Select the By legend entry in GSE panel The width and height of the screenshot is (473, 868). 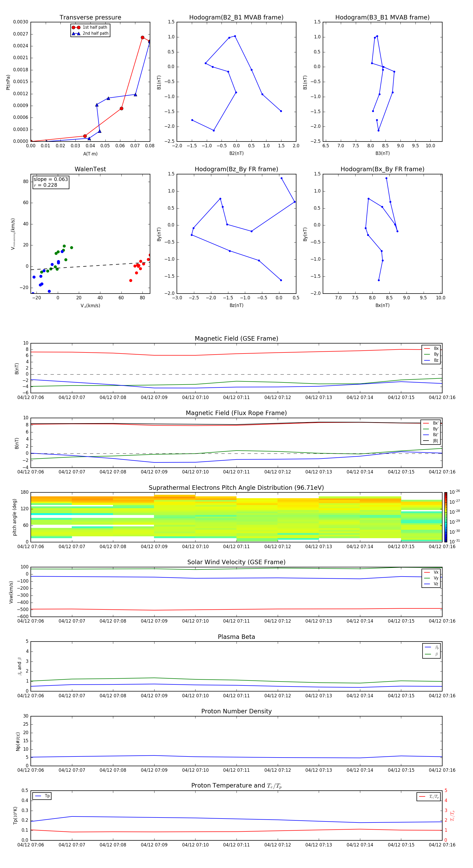tap(431, 355)
